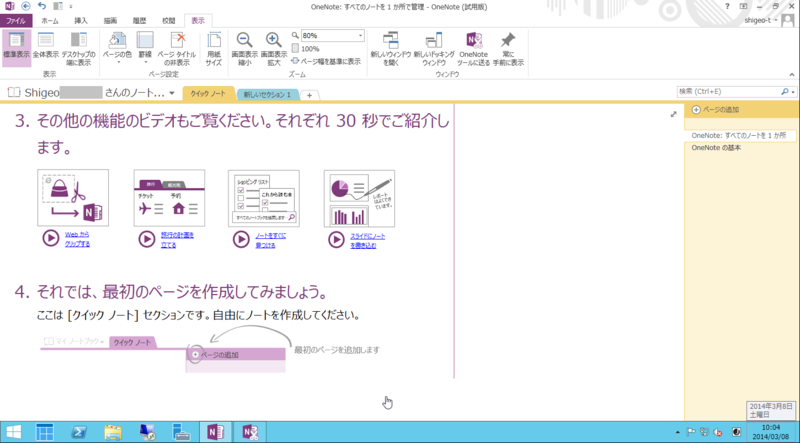This screenshot has height=443, width=800.
Task: Click the Undo arrow in quick access toolbar
Action: pyautogui.click(x=42, y=6)
